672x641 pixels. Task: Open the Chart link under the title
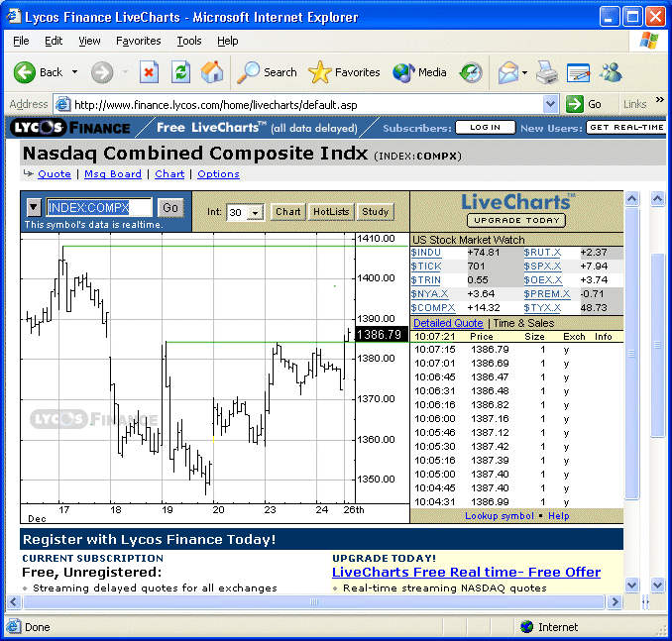click(169, 174)
